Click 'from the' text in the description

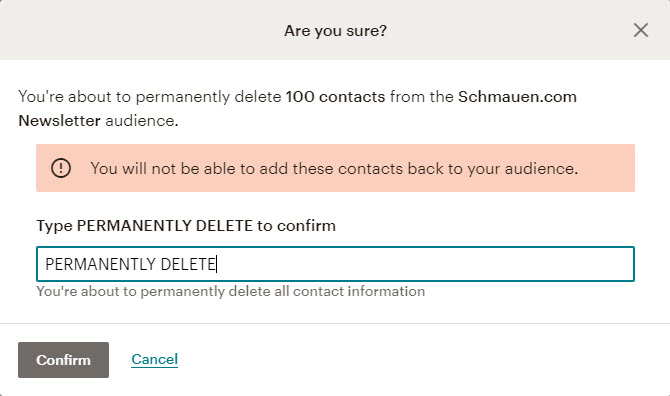tap(422, 97)
